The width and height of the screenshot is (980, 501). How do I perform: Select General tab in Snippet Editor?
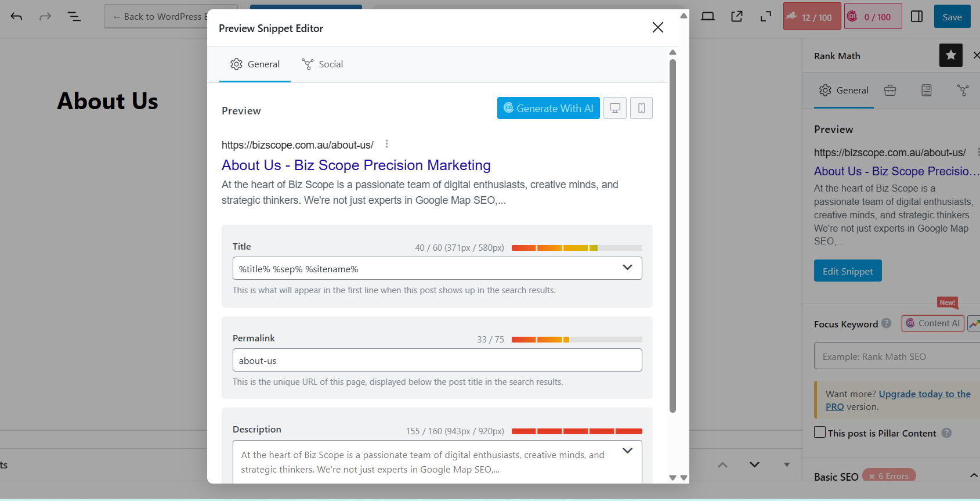tap(255, 64)
